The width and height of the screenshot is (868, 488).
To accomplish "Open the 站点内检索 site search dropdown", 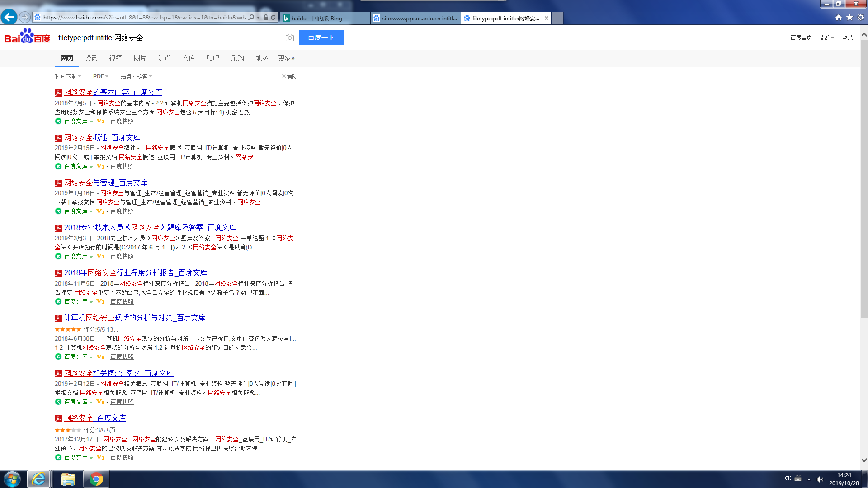I will pyautogui.click(x=136, y=76).
